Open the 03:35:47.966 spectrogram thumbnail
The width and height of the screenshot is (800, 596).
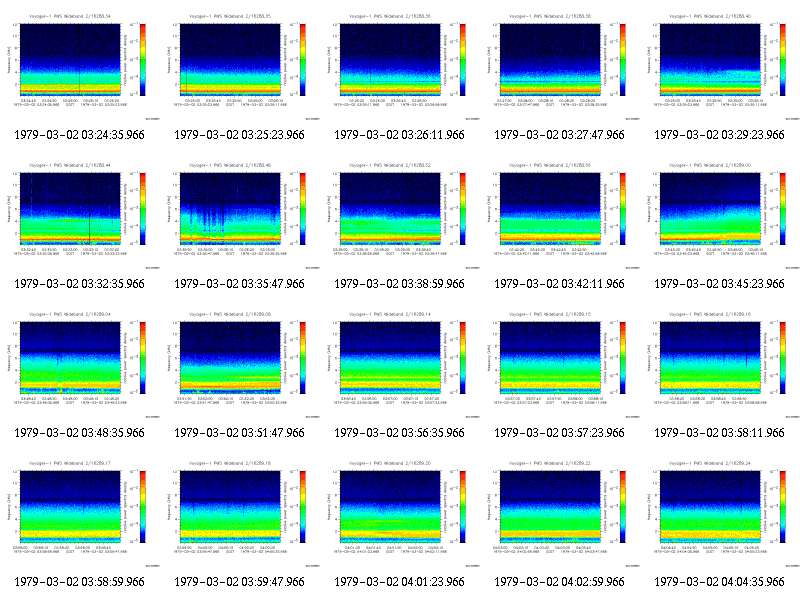coord(240,214)
